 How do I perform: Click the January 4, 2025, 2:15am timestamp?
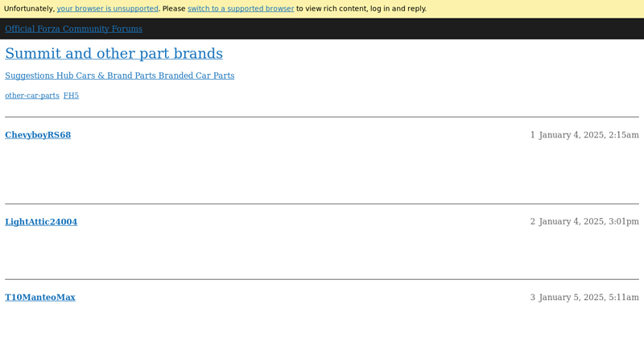pos(588,135)
